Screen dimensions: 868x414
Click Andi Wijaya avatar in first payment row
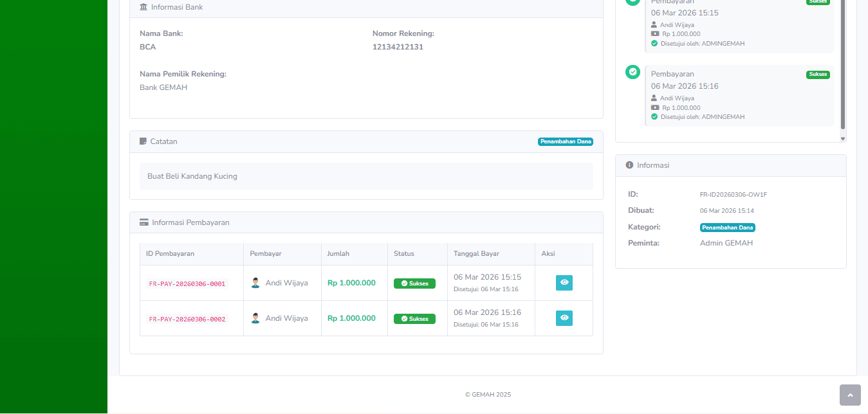(x=255, y=283)
